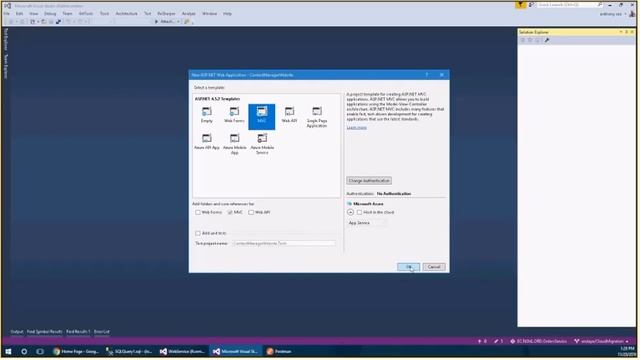This screenshot has width=640, height=360.
Task: Select the Azure Mobile Service template
Action: coord(262,144)
